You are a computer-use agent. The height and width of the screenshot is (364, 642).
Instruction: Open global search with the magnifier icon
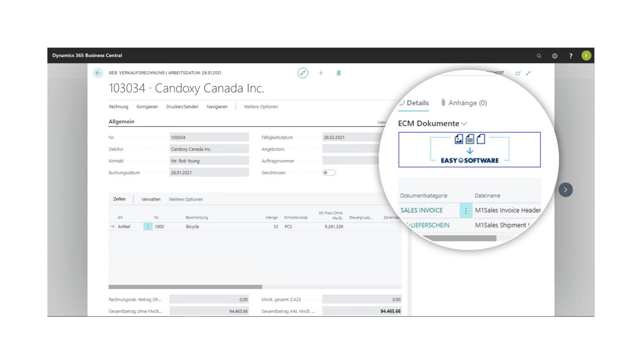(539, 55)
